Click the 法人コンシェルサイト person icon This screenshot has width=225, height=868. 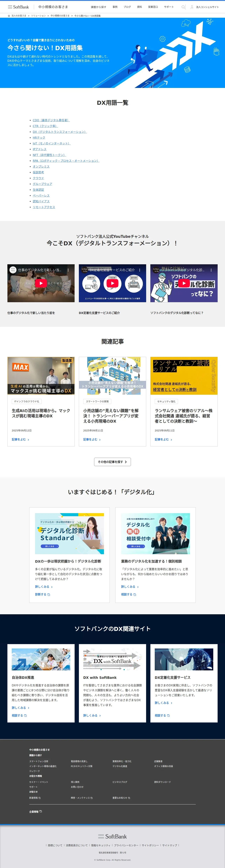coord(192,7)
